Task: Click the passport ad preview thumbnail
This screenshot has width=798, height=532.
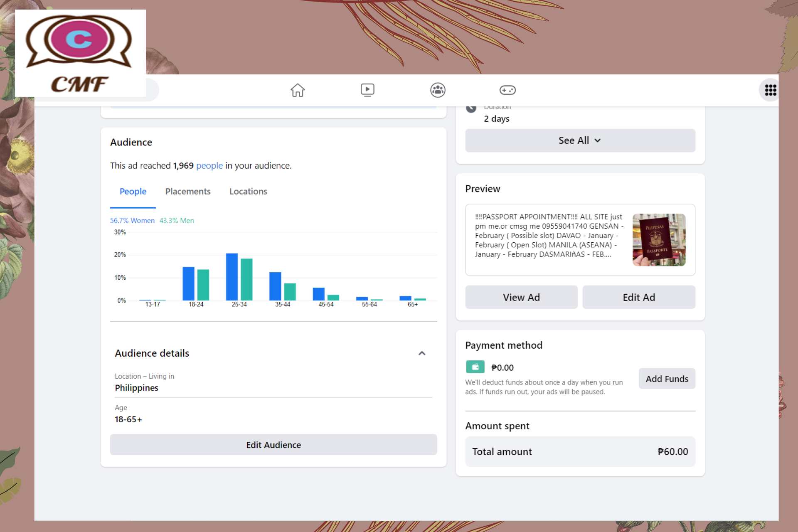Action: [x=659, y=240]
